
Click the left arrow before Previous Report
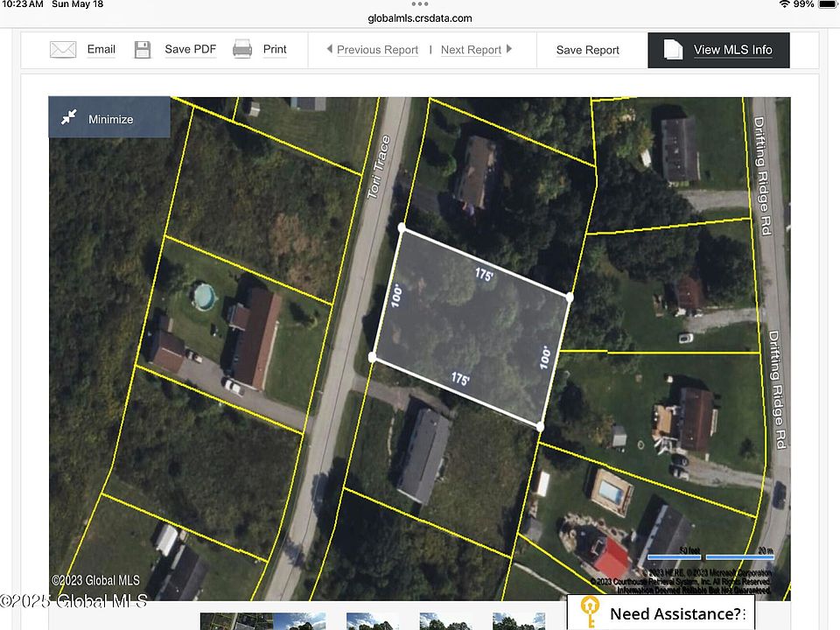(x=330, y=49)
